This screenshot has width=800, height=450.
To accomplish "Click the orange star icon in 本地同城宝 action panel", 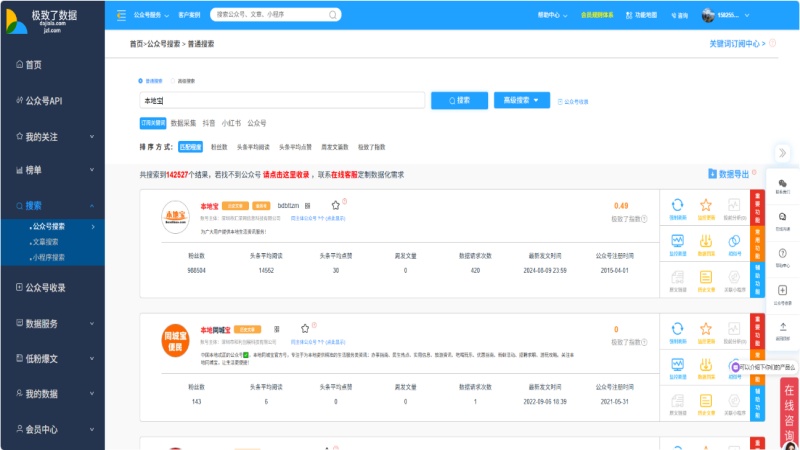I will (706, 329).
